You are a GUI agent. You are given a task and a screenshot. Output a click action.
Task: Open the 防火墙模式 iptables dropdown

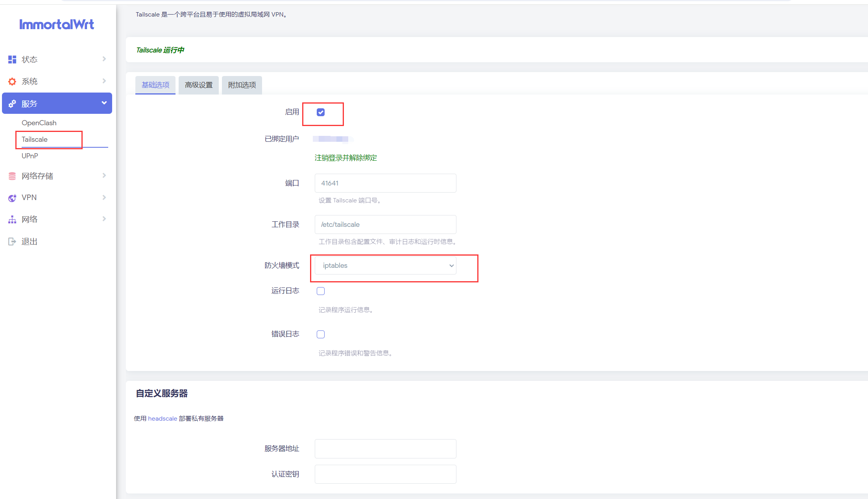386,265
